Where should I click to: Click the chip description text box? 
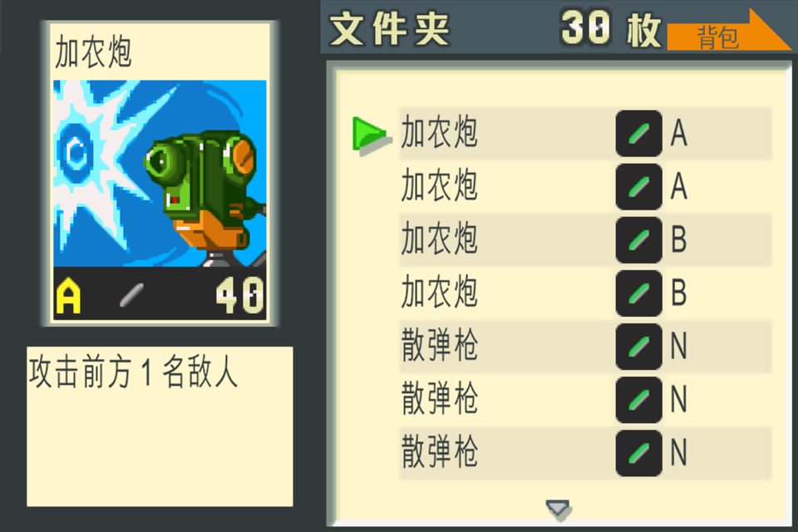160,426
